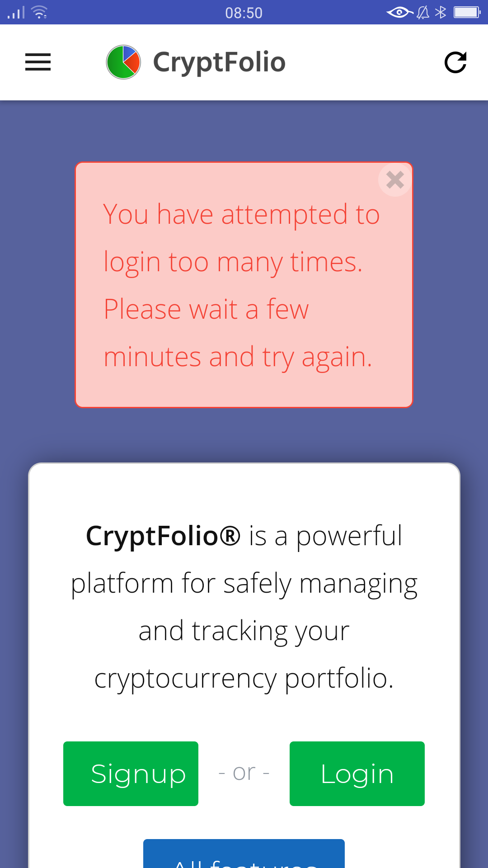Image resolution: width=488 pixels, height=868 pixels.
Task: Tap the cellular signal strength icon
Action: [x=16, y=12]
